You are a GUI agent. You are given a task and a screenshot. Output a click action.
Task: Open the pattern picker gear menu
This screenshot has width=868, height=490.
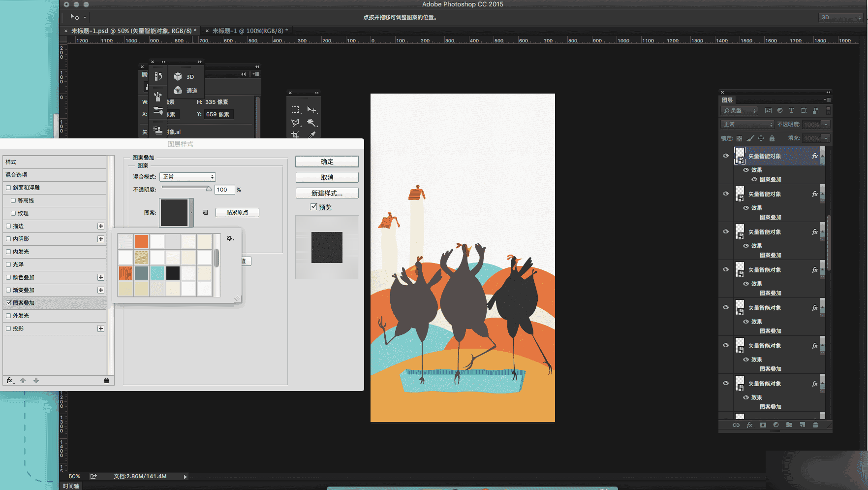coord(230,238)
